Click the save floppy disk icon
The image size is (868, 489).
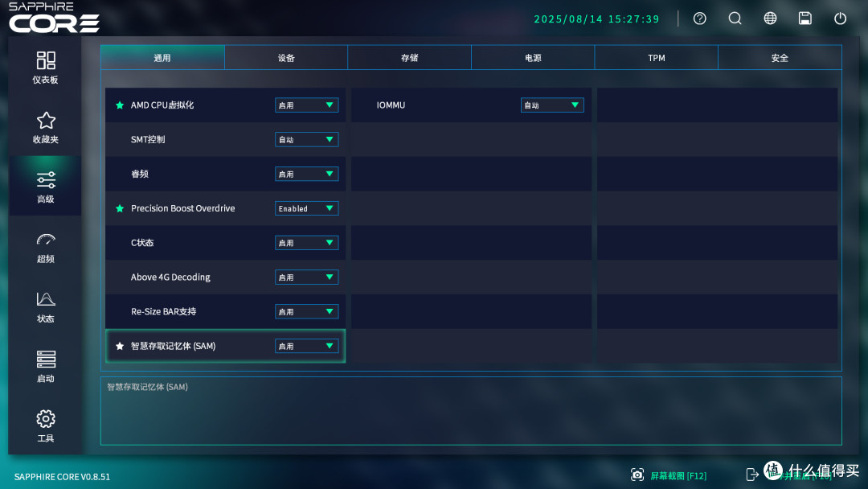805,18
